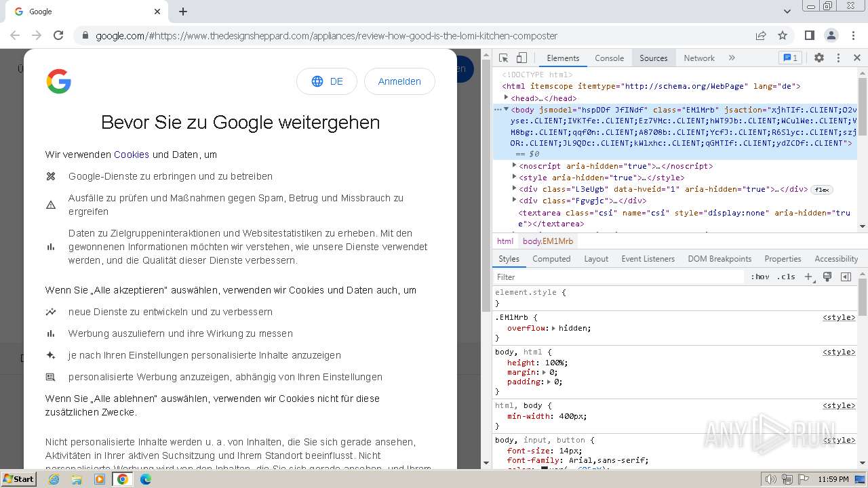The image size is (868, 488).
Task: Click the address bar URL
Action: point(326,36)
